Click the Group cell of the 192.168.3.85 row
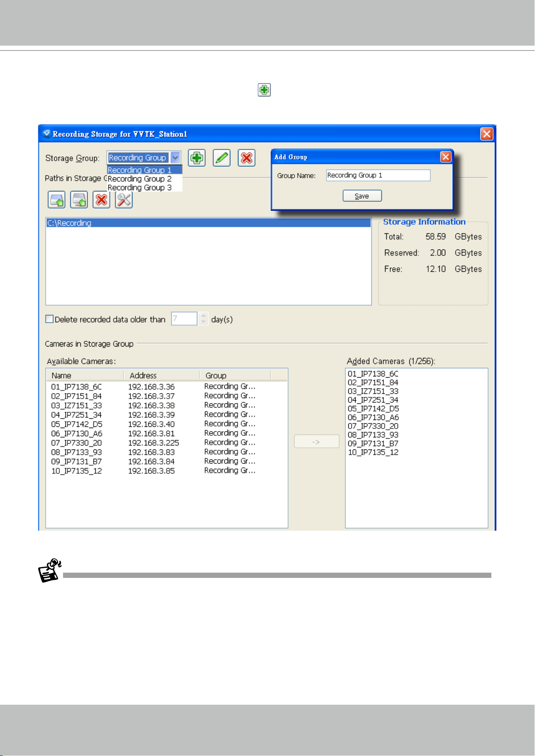Screen dimensions: 535x756 point(230,470)
